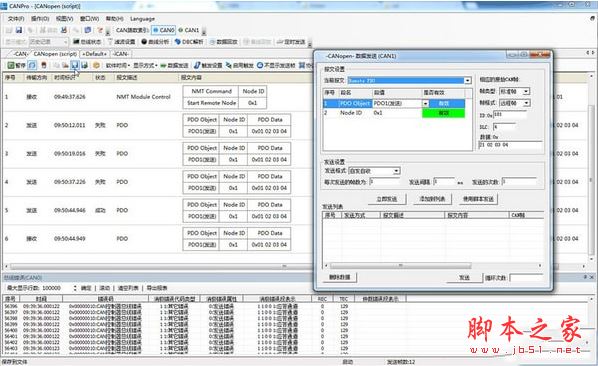Click the 添加到列表 add to list button
Viewport: 598px width, 366px height.
(x=432, y=199)
